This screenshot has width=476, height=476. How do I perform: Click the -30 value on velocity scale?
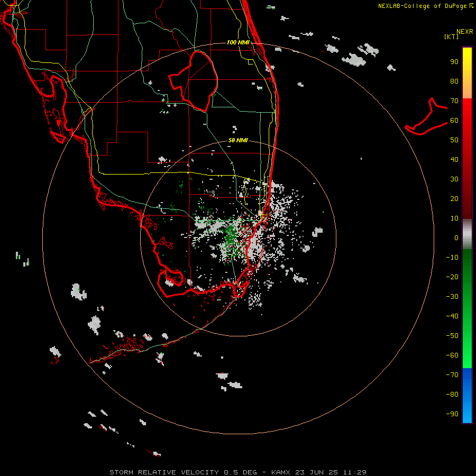pyautogui.click(x=452, y=297)
